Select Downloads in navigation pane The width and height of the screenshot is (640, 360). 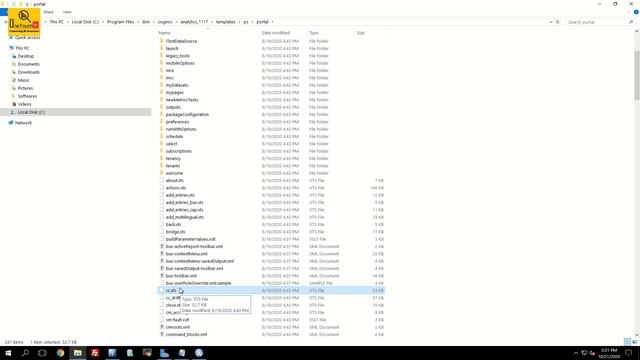pyautogui.click(x=29, y=72)
